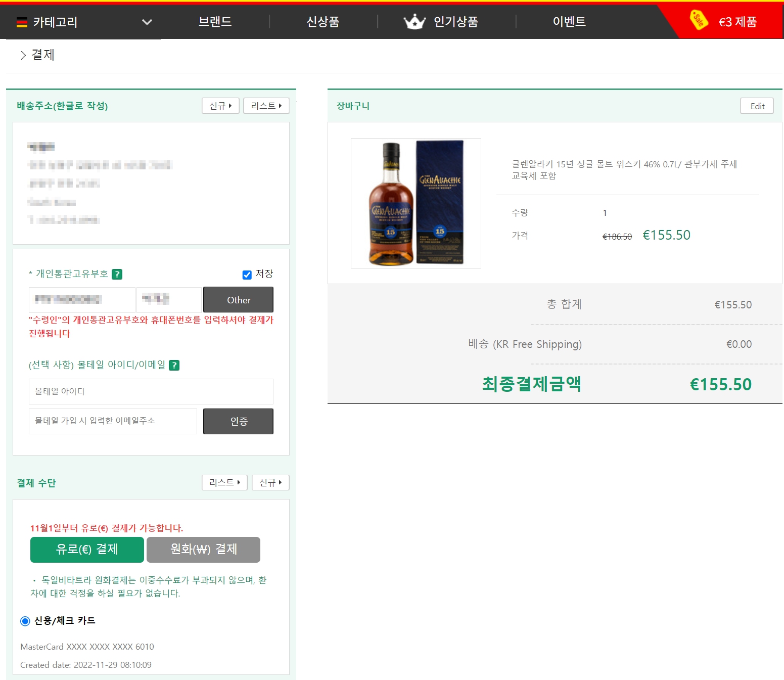Viewport: 784px width, 680px height.
Task: Click the 신규 button in 결제 수단
Action: (270, 482)
